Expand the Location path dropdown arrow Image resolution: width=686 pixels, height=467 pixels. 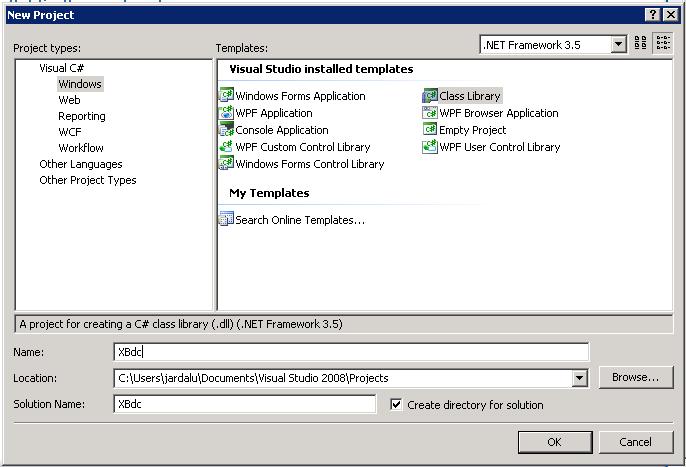(x=579, y=378)
